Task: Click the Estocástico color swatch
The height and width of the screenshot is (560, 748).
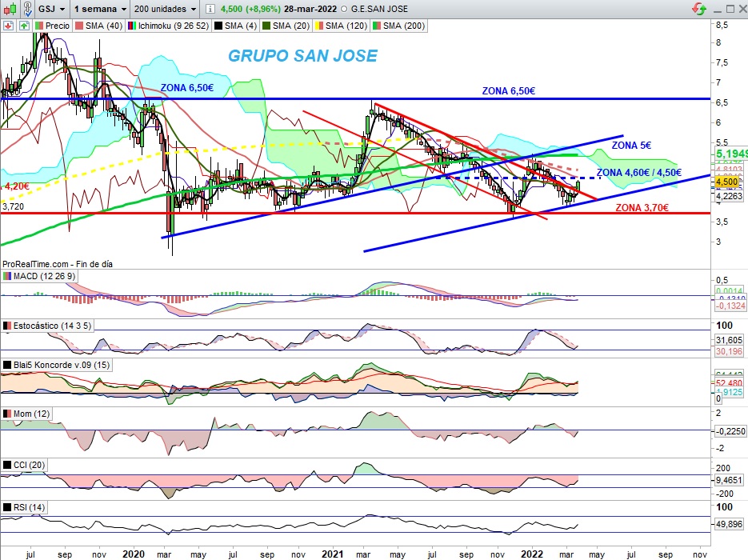Action: pyautogui.click(x=7, y=326)
